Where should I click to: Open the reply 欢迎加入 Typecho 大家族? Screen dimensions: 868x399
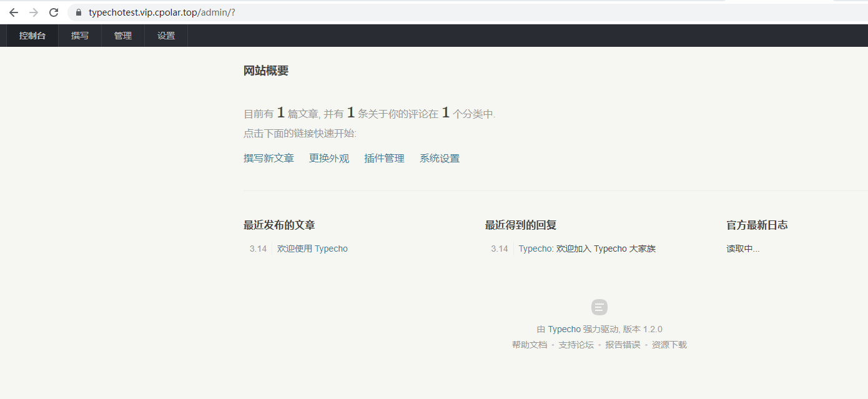tap(587, 248)
